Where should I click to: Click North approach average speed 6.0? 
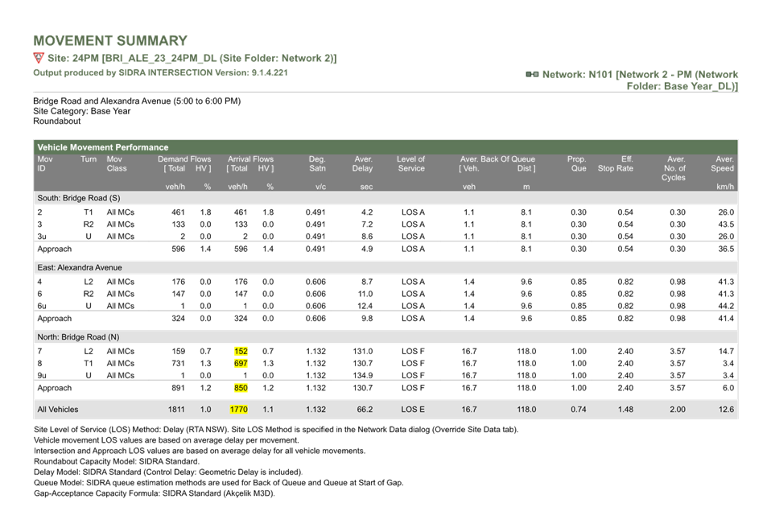[728, 388]
